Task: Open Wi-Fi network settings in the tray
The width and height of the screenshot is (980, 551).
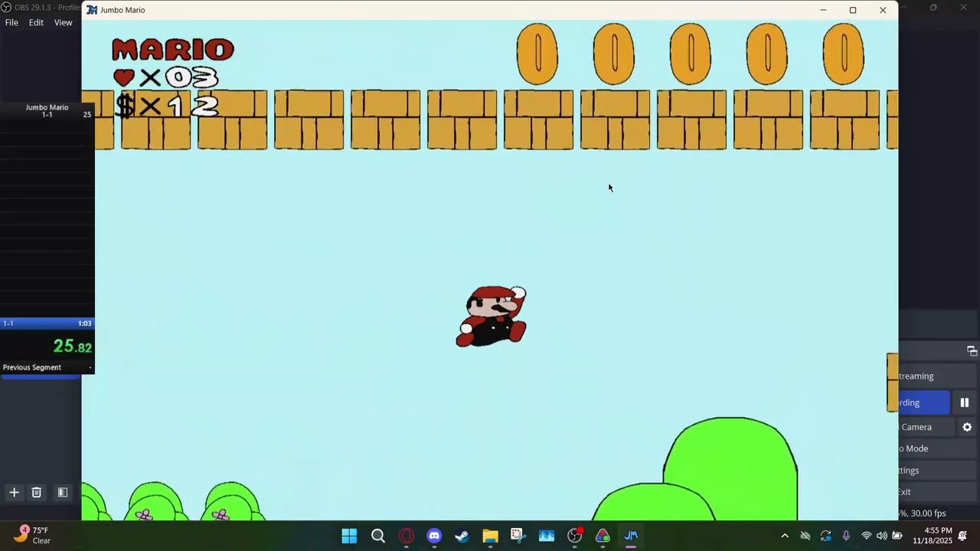Action: click(867, 536)
